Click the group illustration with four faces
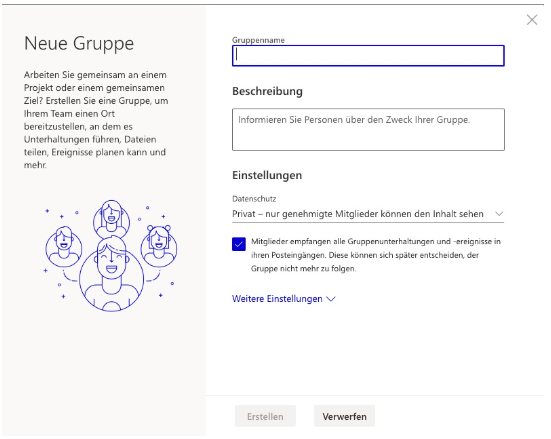This screenshot has height=439, width=551. coord(110,256)
